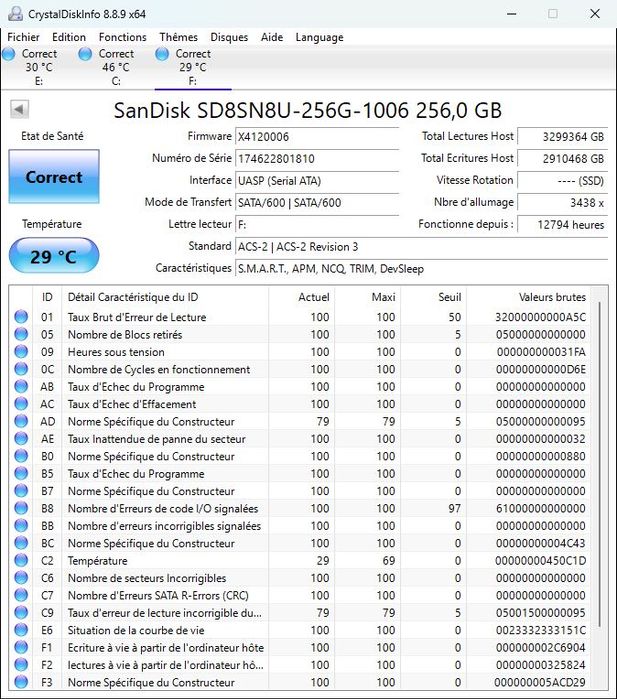Click status orb for ID 09 row

[x=21, y=351]
